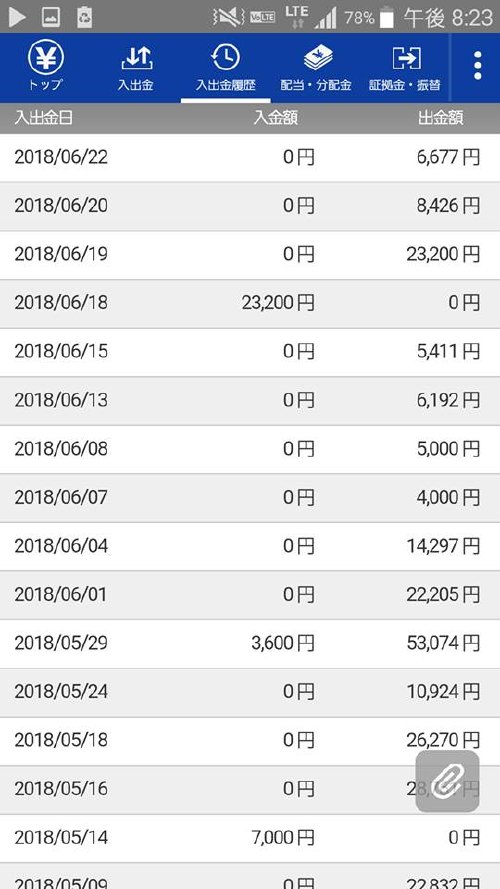Tap the battery icon in status bar
500x889 pixels.
387,18
